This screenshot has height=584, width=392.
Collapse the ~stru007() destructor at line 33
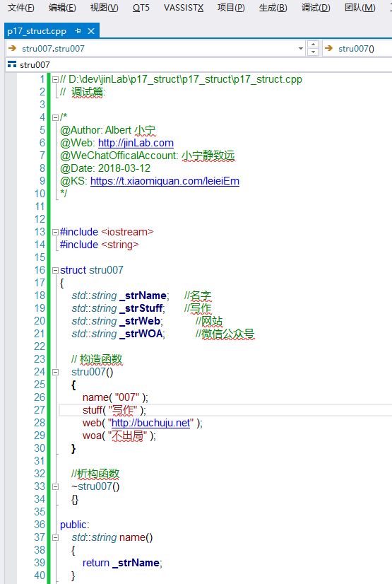coord(55,487)
